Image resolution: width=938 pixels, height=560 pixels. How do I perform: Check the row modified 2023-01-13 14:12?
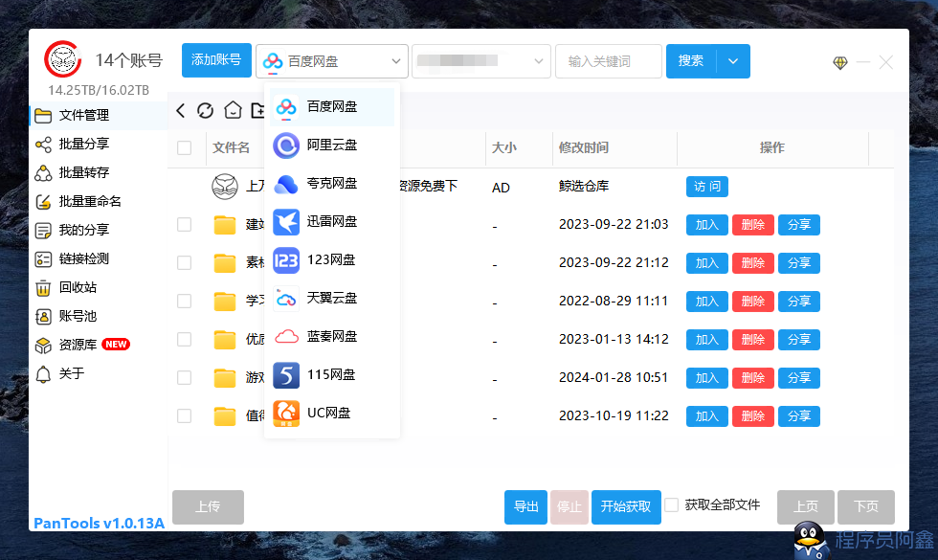tap(184, 339)
